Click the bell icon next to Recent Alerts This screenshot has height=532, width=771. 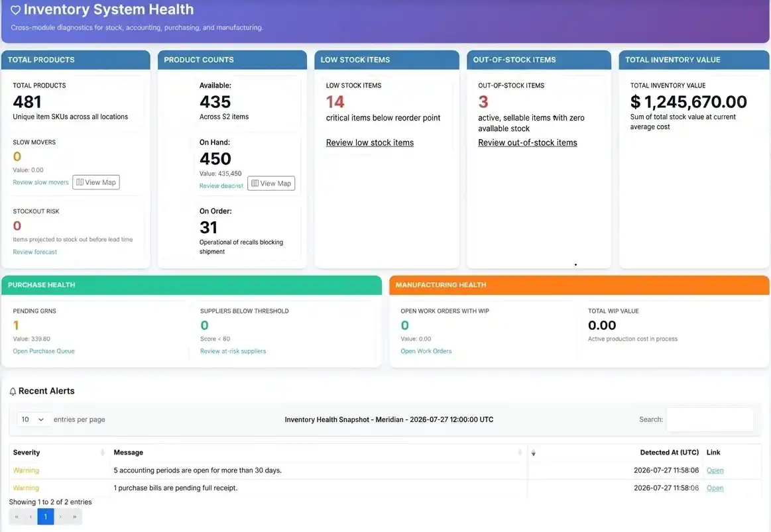coord(13,392)
